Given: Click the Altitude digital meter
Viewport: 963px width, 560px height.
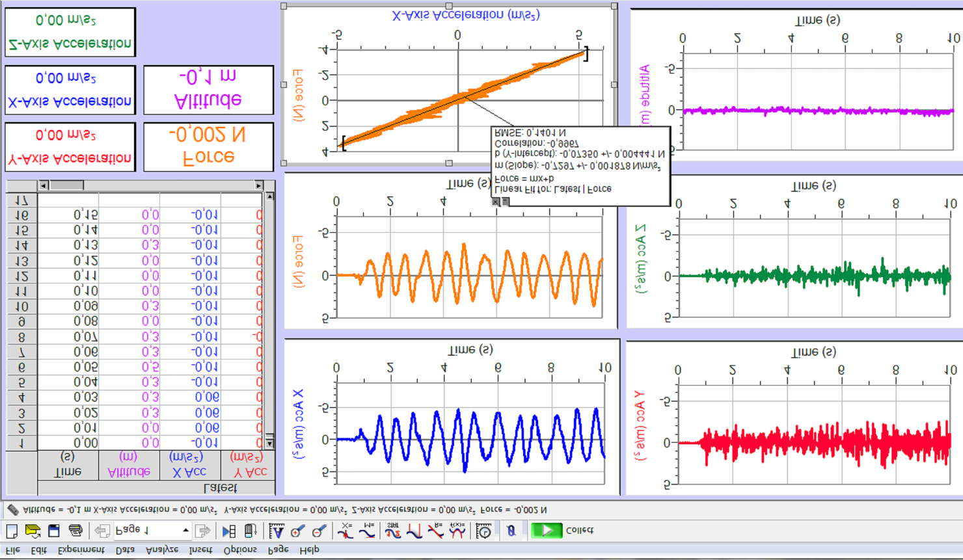Looking at the screenshot, I should (208, 90).
